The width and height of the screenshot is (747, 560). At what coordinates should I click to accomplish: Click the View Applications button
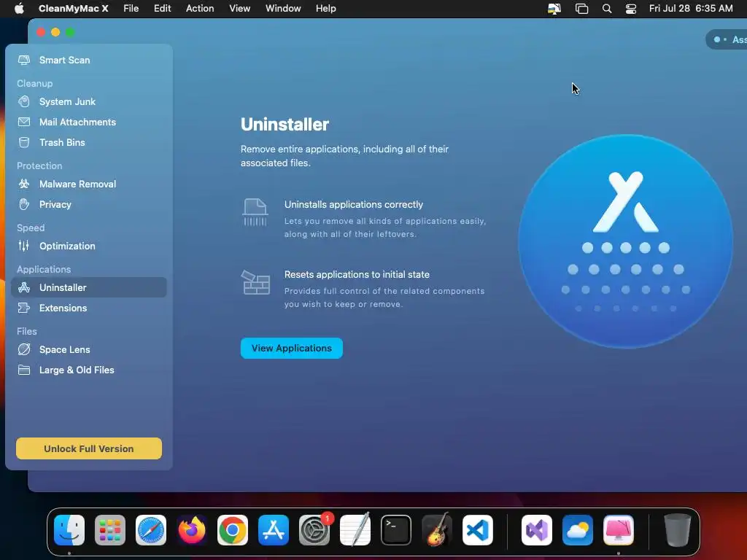coord(292,348)
